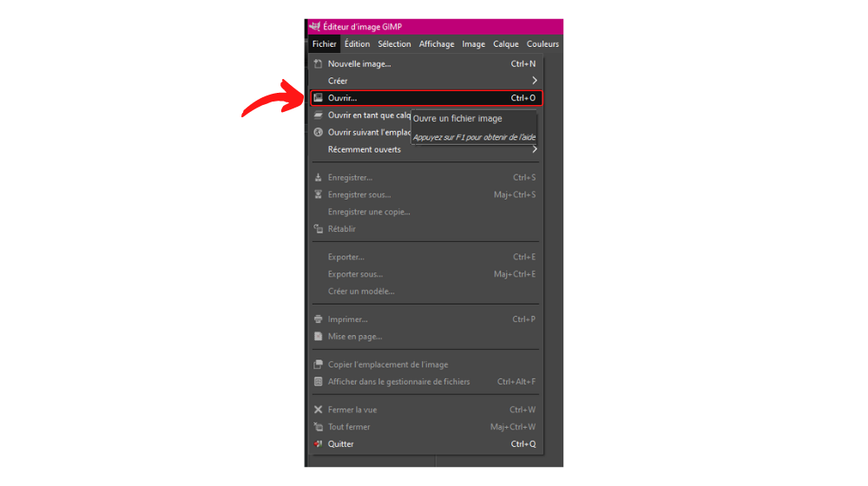
Task: Expand the Récemment ouverts submenu arrow
Action: (x=534, y=149)
